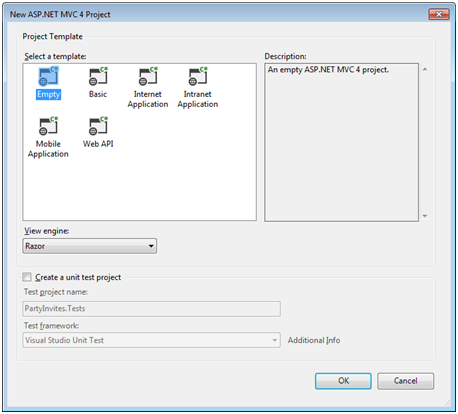
Task: Open the Additional Info link
Action: [x=314, y=340]
